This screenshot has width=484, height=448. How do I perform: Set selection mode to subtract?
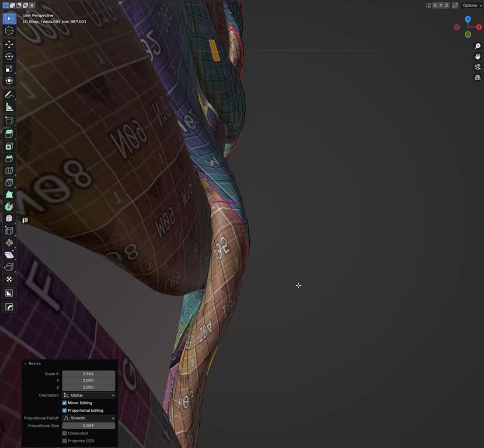pos(19,5)
